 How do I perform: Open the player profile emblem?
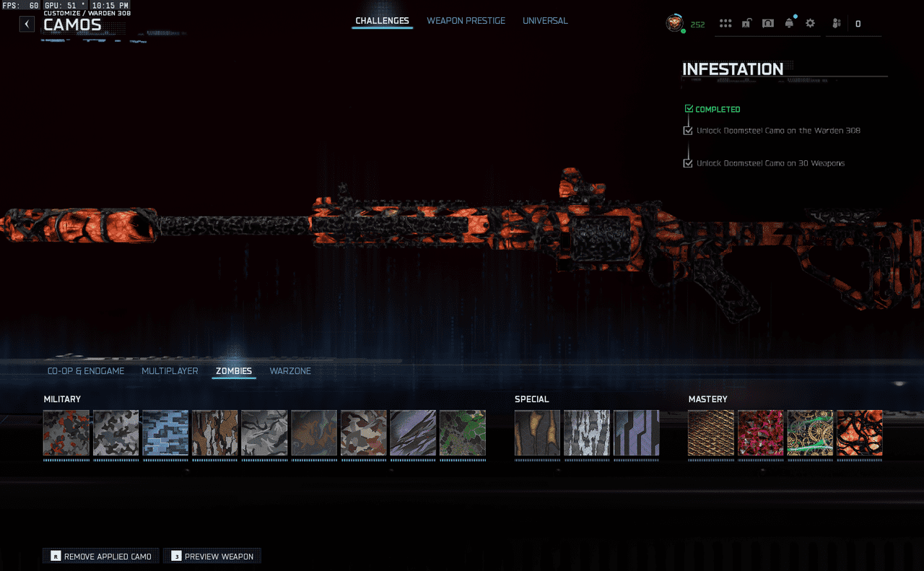pyautogui.click(x=674, y=23)
